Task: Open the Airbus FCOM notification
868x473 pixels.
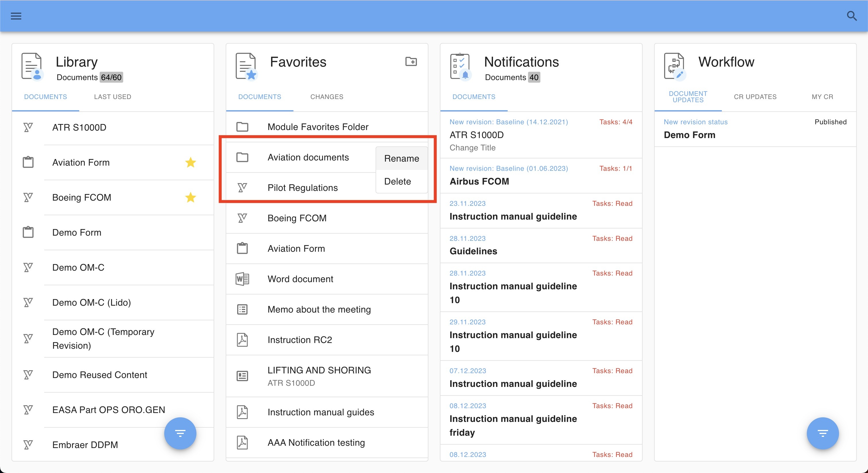Action: tap(479, 181)
